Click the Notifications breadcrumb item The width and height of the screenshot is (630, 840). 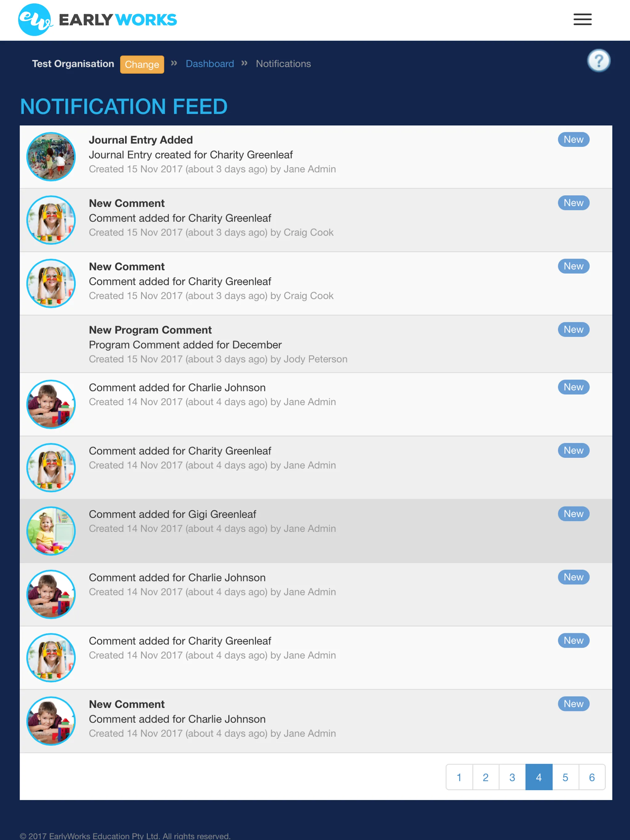pos(283,64)
